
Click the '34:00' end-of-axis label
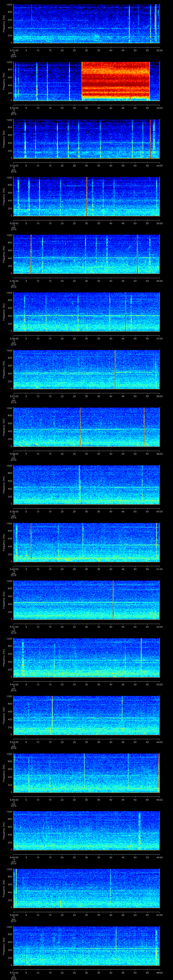click(x=159, y=165)
